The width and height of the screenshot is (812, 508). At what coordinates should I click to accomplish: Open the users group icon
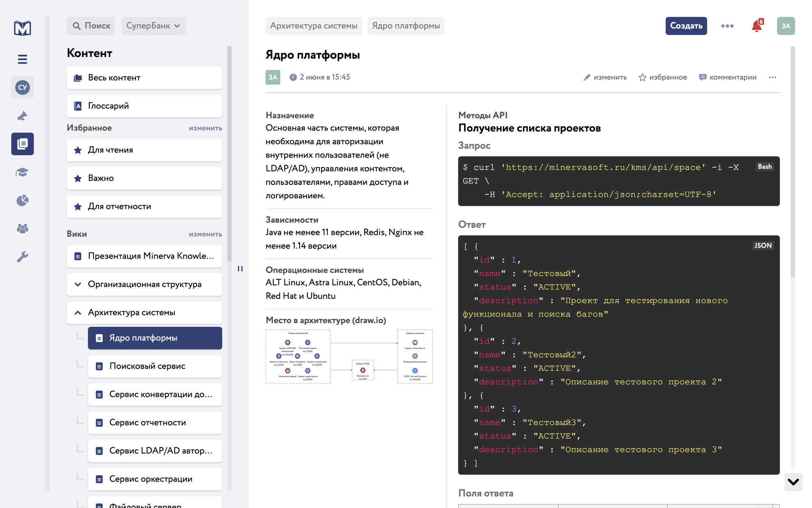coord(22,228)
